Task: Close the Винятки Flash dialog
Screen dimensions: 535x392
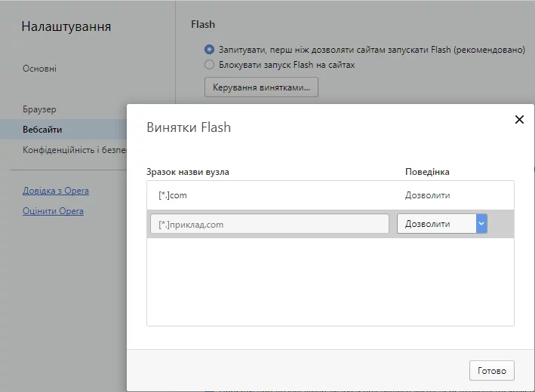Action: (x=518, y=119)
